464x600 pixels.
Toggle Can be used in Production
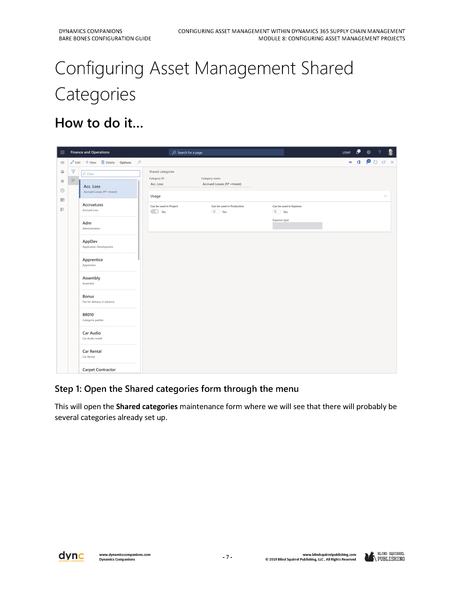[x=216, y=212]
